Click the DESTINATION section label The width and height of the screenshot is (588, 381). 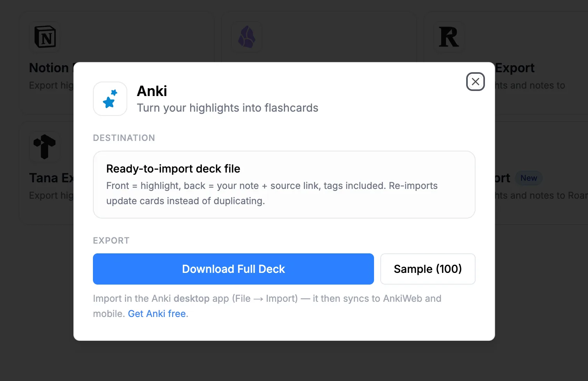click(x=124, y=138)
